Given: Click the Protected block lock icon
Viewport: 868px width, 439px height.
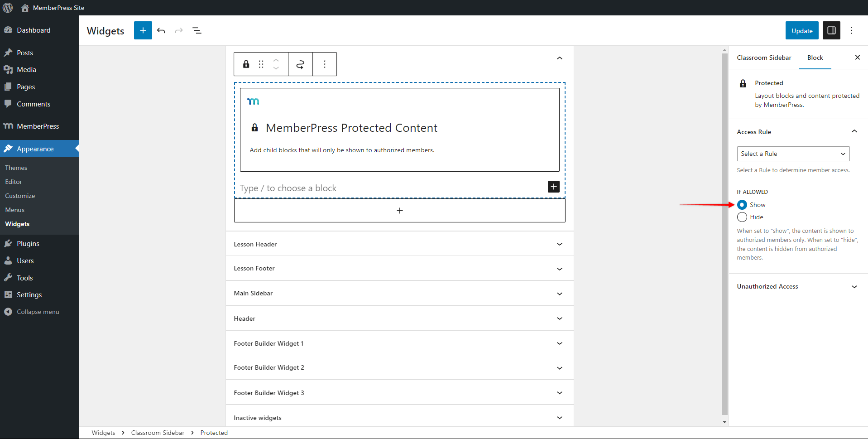Looking at the screenshot, I should pyautogui.click(x=246, y=64).
